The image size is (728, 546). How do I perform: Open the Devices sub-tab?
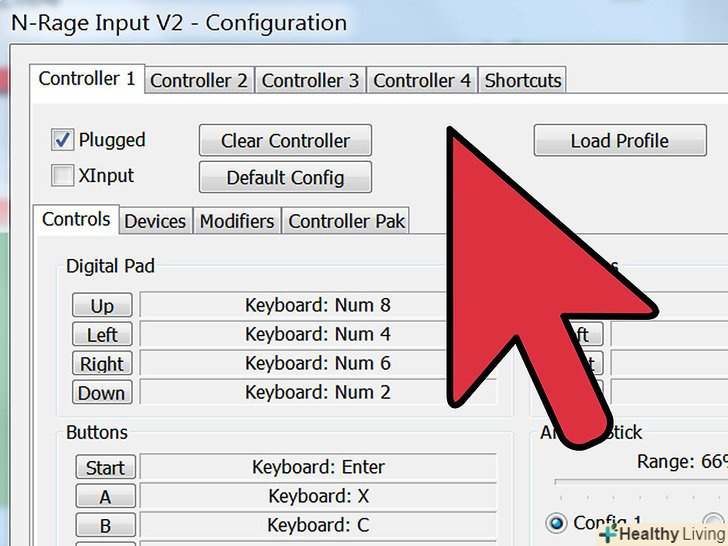pyautogui.click(x=155, y=221)
